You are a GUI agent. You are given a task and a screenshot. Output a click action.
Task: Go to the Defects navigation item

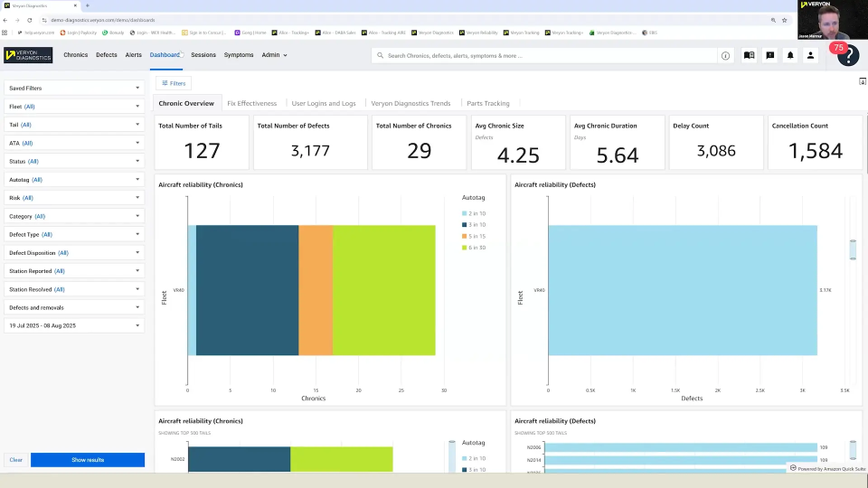pyautogui.click(x=107, y=55)
